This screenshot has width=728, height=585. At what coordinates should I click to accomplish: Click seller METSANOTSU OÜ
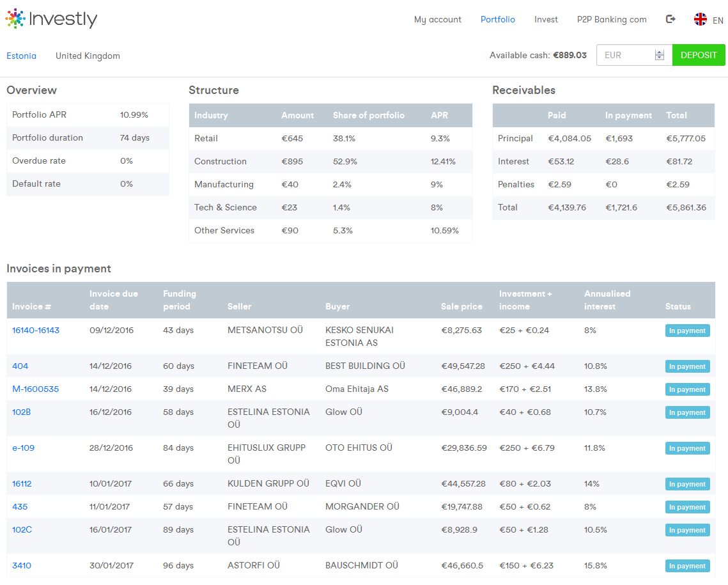pyautogui.click(x=265, y=330)
